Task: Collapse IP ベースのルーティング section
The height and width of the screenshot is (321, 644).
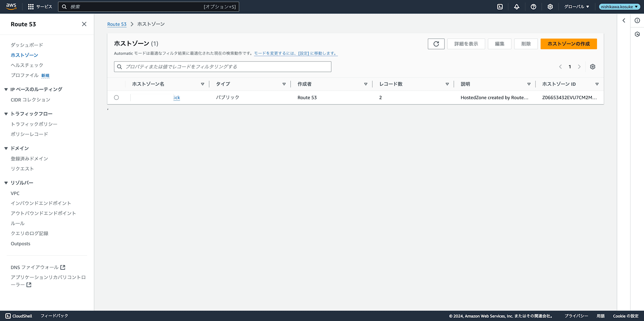Action: pyautogui.click(x=6, y=89)
